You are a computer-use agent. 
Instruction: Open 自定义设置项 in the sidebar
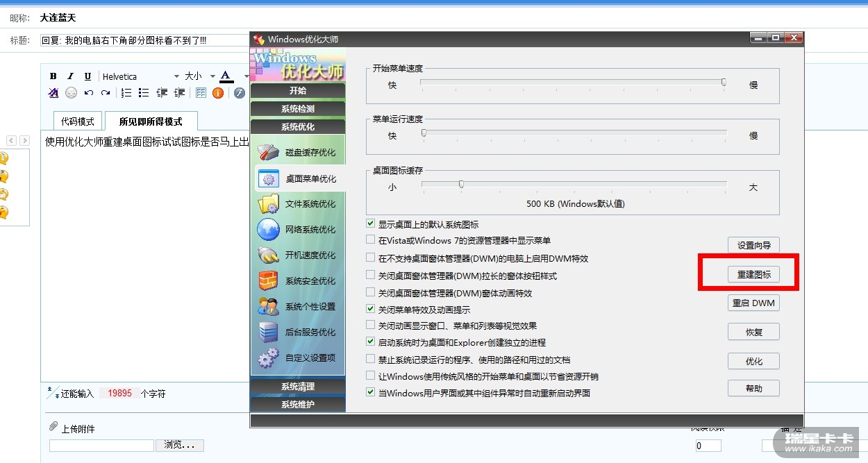pyautogui.click(x=298, y=358)
